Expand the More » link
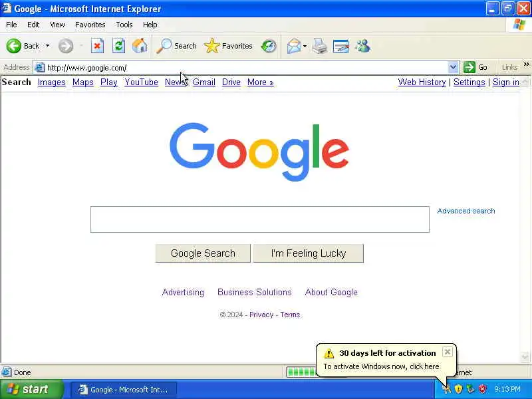Screen dimensions: 532x399 tap(260, 82)
